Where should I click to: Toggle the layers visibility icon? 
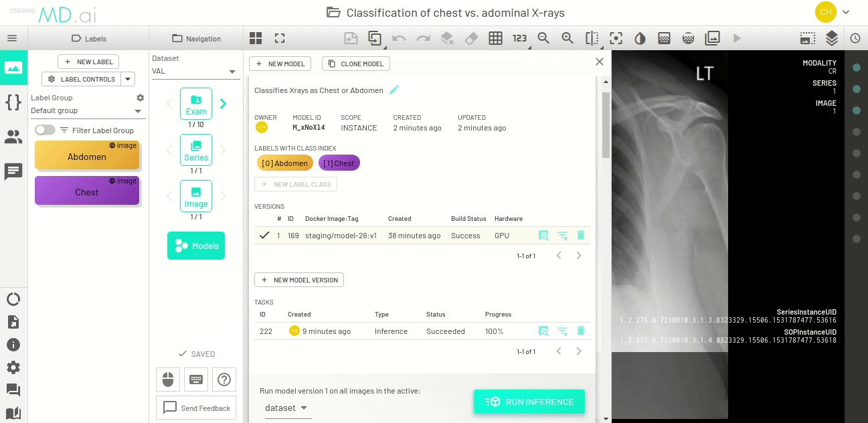[832, 38]
